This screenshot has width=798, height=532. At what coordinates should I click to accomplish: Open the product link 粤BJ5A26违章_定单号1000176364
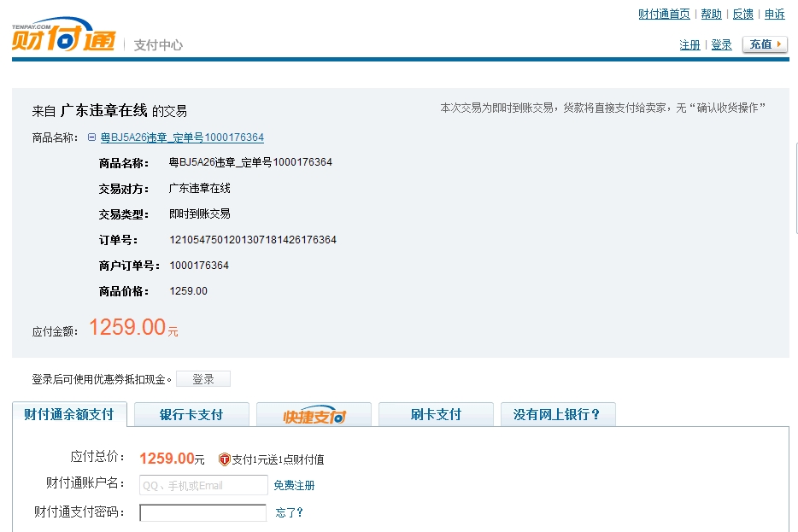182,137
